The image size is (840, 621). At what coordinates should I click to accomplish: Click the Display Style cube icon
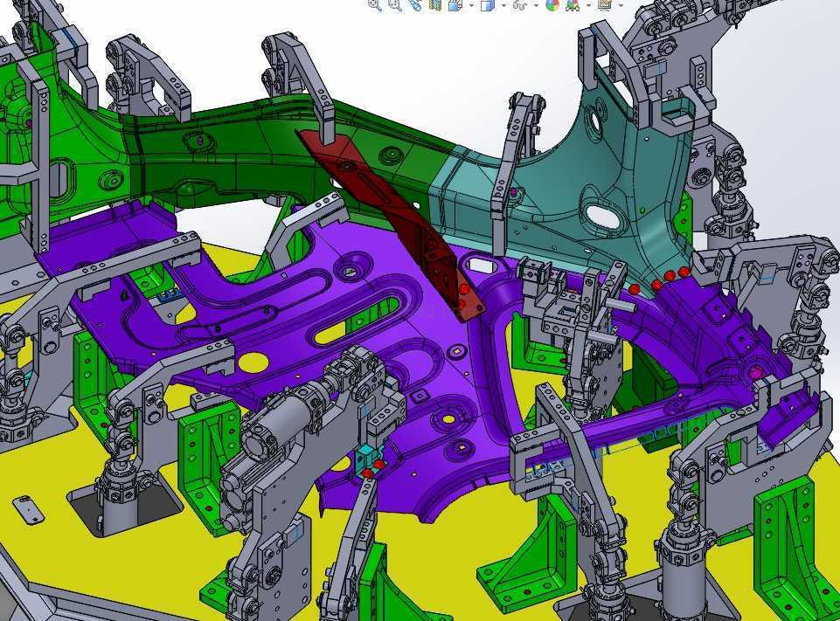[488, 4]
